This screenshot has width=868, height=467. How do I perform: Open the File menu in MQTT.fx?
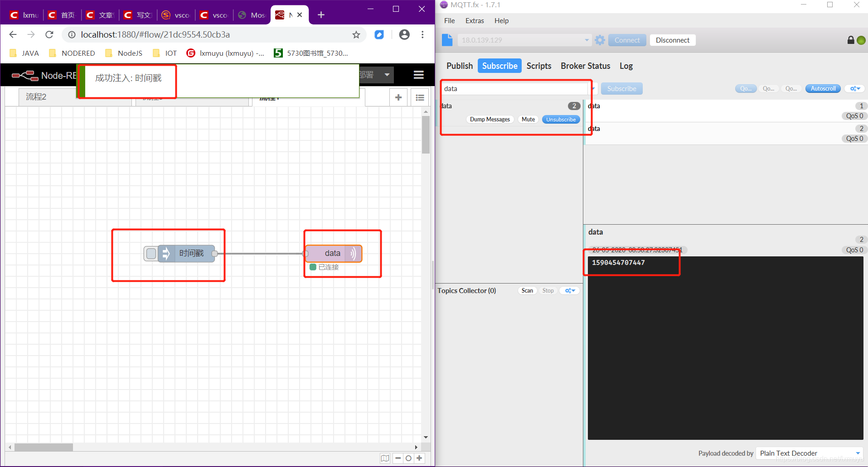[449, 20]
